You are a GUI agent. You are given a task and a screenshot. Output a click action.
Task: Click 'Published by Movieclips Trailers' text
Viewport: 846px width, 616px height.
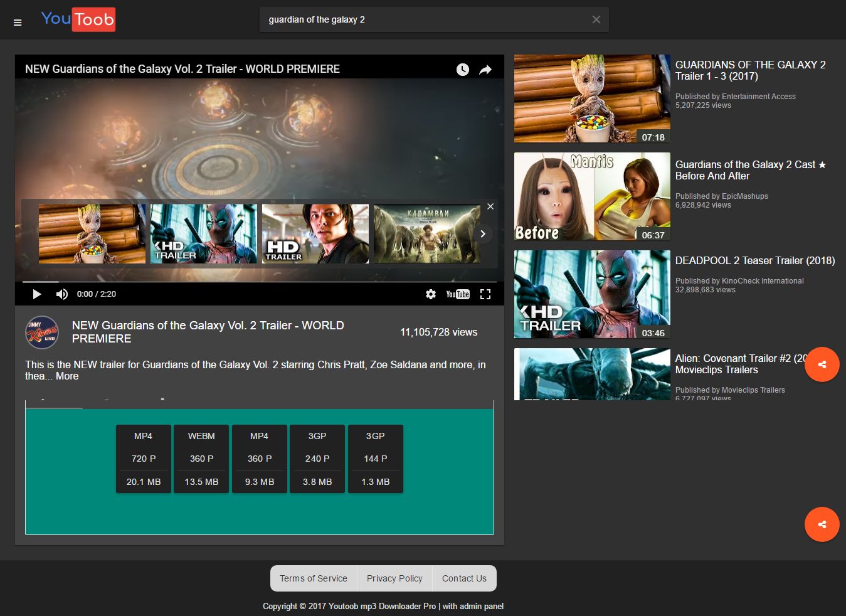(730, 390)
